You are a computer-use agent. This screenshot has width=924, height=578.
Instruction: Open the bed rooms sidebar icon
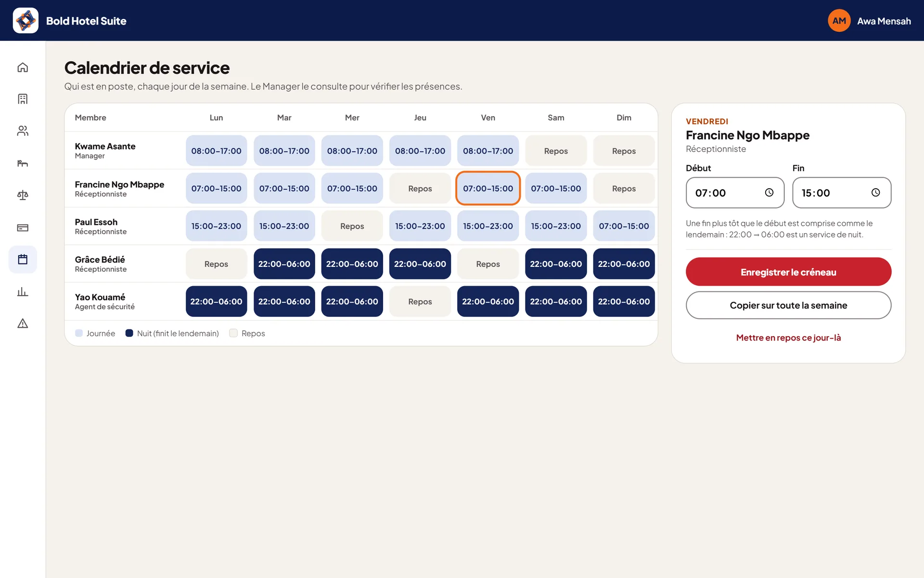(23, 163)
